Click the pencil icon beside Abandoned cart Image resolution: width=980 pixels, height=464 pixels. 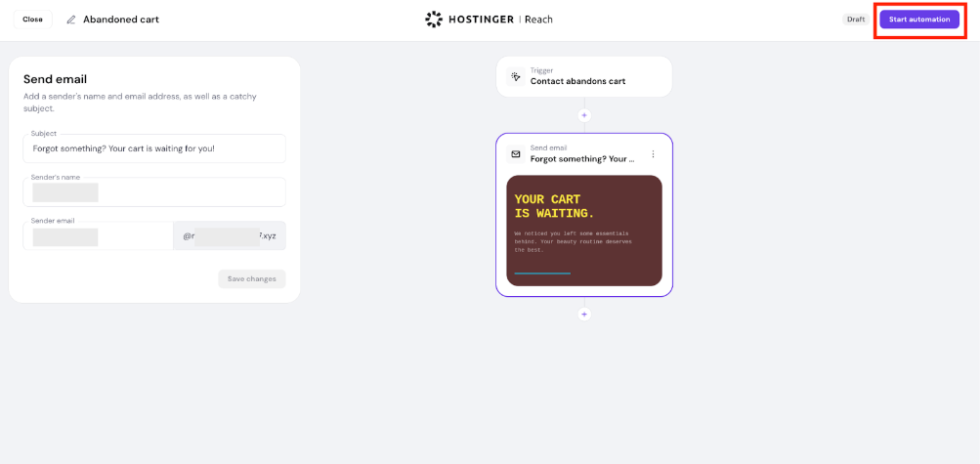click(71, 20)
